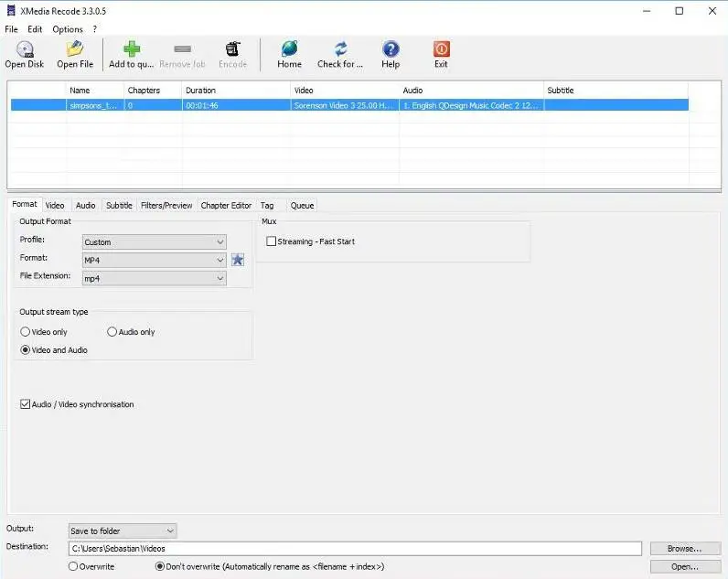
Task: Switch to the Subtitle tab
Action: 119,205
